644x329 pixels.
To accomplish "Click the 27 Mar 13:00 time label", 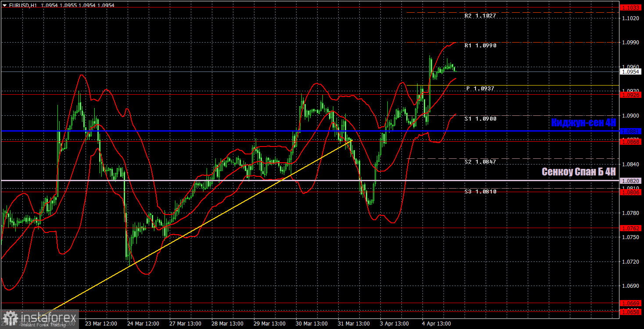I will tap(186, 323).
